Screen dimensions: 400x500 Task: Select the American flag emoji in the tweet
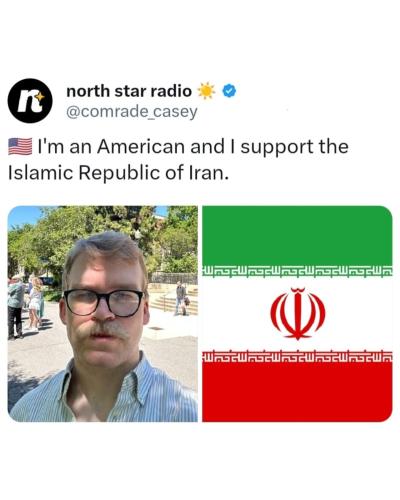click(20, 146)
